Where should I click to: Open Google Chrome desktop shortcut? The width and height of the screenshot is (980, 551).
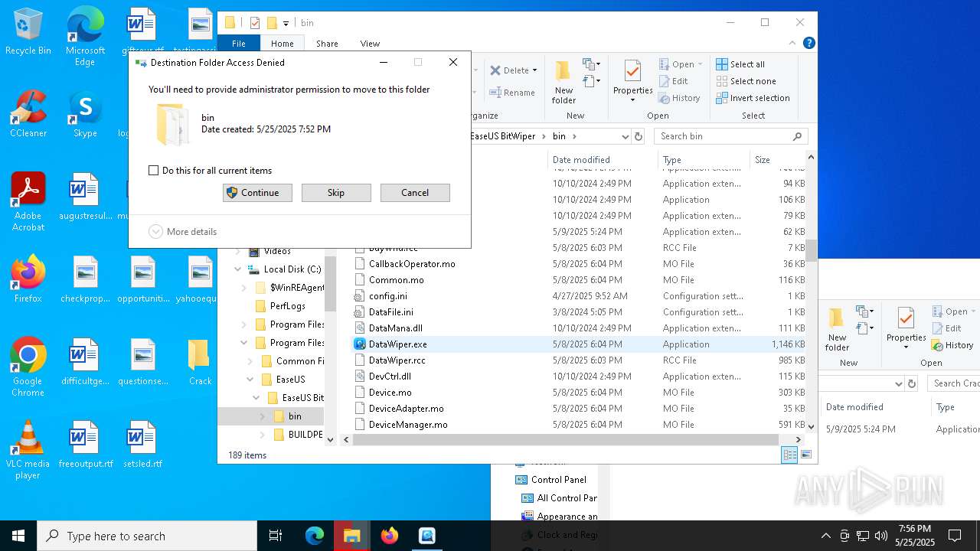click(x=28, y=367)
